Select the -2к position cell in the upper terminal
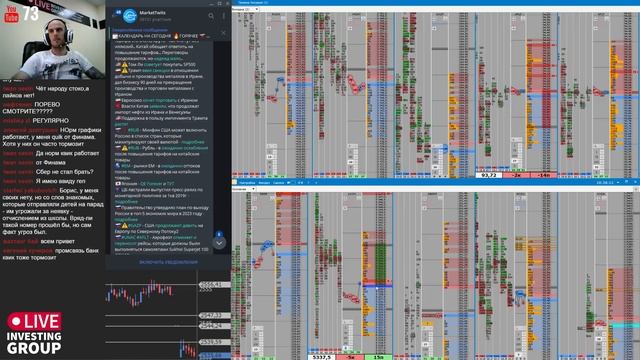The width and height of the screenshot is (640, 360). click(516, 175)
